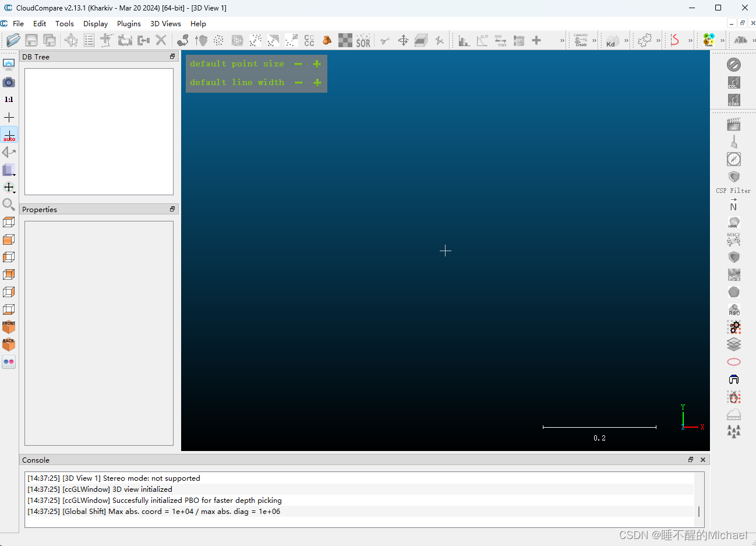The height and width of the screenshot is (546, 756).
Task: Float the DB Tree panel
Action: [172, 57]
